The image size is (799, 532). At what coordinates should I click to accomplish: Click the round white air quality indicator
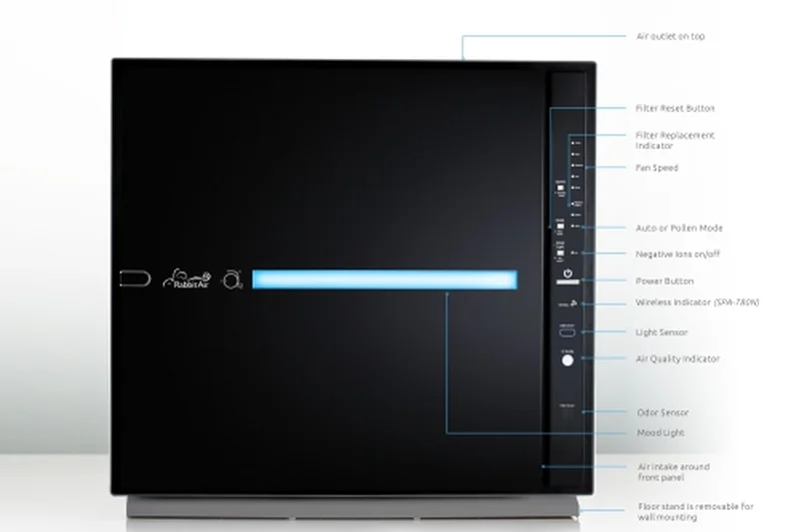pos(567,360)
